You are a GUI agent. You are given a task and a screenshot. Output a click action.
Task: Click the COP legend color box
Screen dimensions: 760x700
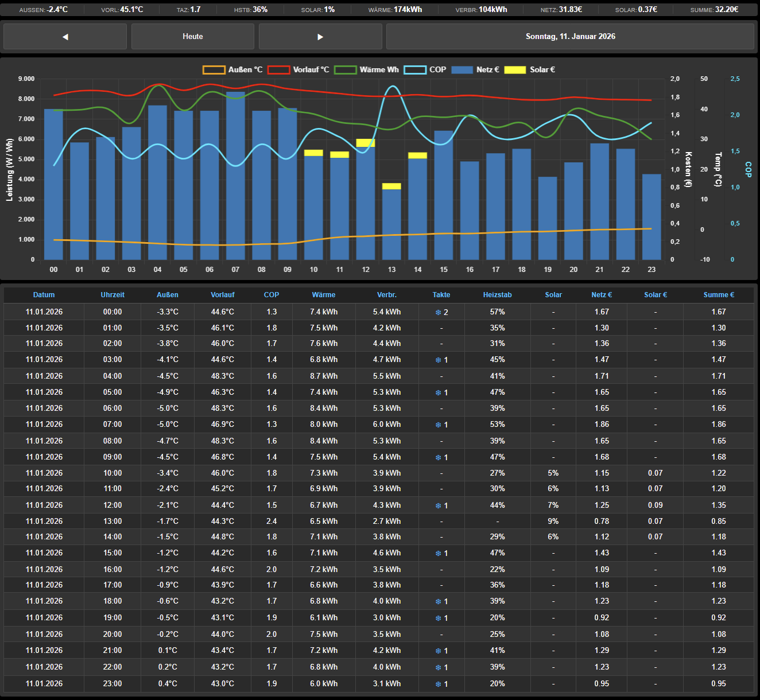point(415,70)
